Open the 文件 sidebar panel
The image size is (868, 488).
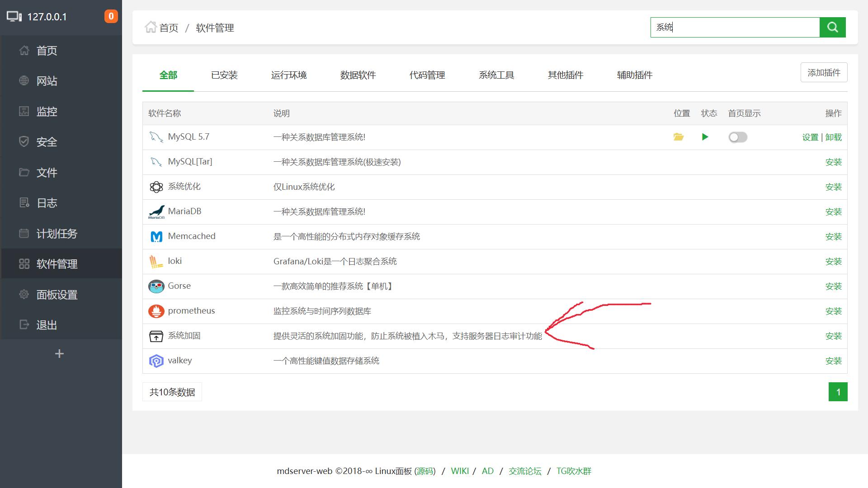click(47, 173)
